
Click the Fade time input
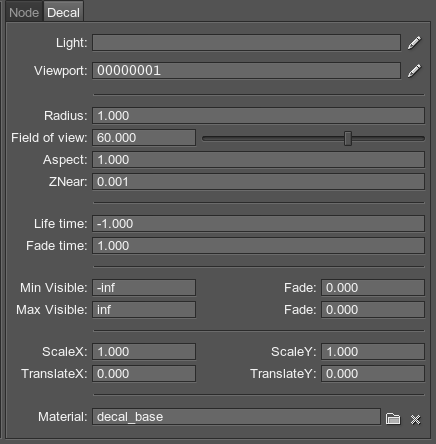(x=258, y=246)
